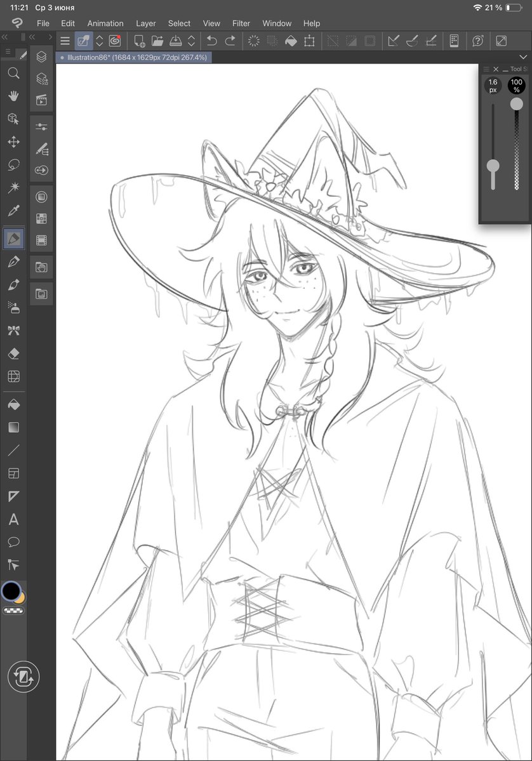Select the Operation object cube tool
The width and height of the screenshot is (532, 761).
(13, 119)
